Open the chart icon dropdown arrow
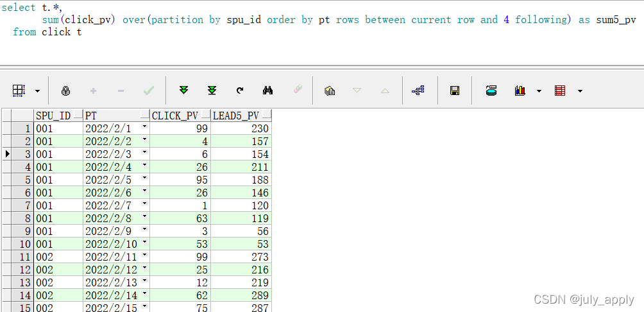 [x=539, y=91]
